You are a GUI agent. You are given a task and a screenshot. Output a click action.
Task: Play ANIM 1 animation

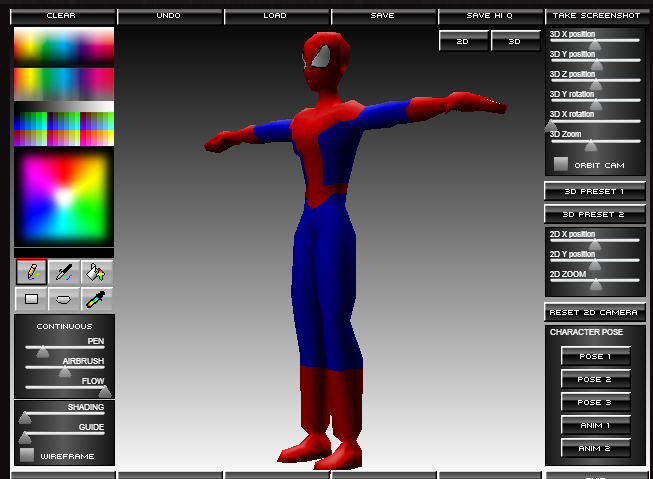point(596,425)
